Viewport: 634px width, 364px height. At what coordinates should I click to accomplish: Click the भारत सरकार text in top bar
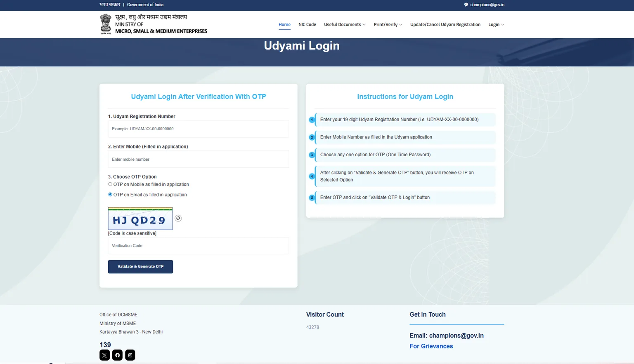tap(110, 5)
